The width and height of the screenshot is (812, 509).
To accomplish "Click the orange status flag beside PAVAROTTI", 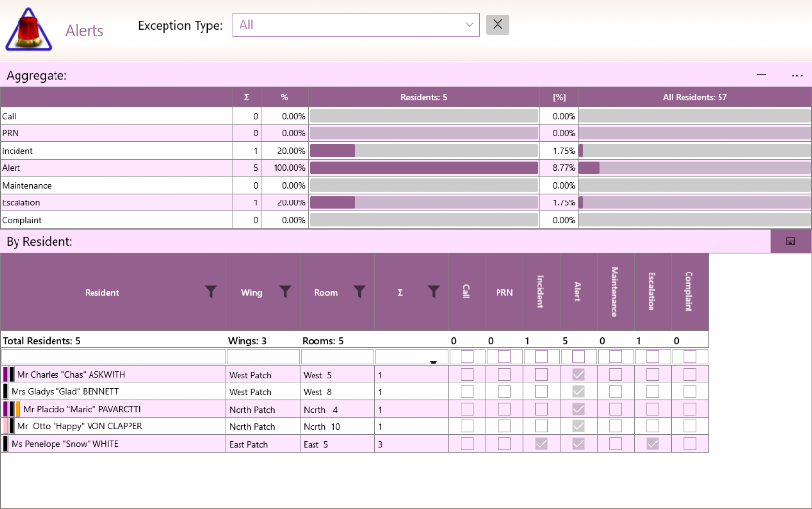I will point(18,409).
